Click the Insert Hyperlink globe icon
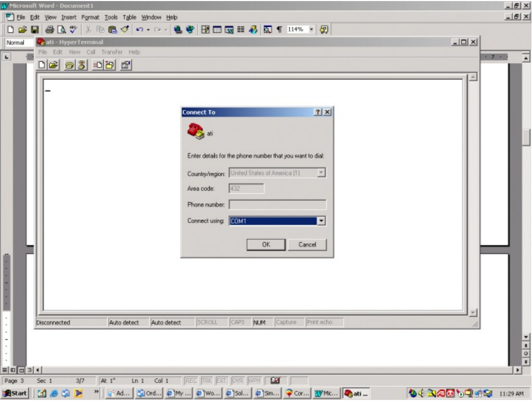The height and width of the screenshot is (401, 532). tap(178, 30)
